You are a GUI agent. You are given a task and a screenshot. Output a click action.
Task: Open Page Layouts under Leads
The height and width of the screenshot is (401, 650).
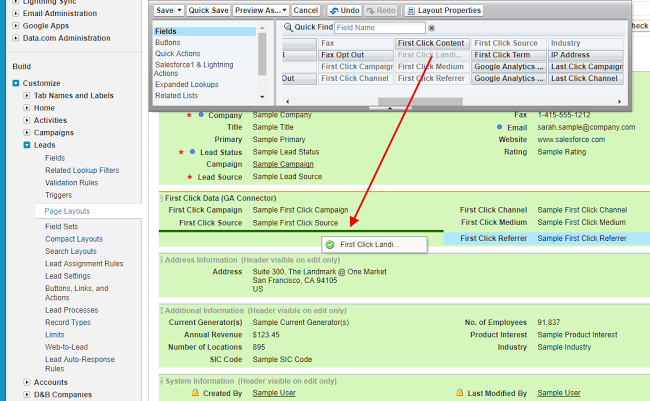[x=67, y=211]
